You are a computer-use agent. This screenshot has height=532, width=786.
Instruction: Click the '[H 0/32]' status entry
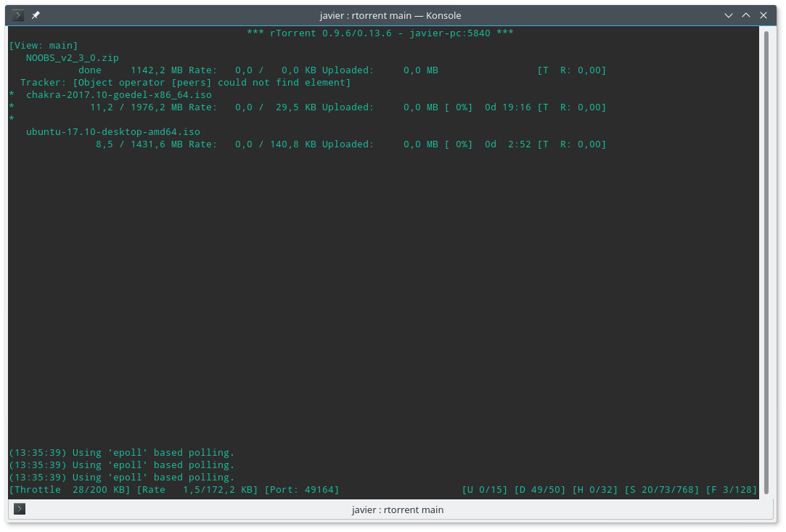[595, 490]
